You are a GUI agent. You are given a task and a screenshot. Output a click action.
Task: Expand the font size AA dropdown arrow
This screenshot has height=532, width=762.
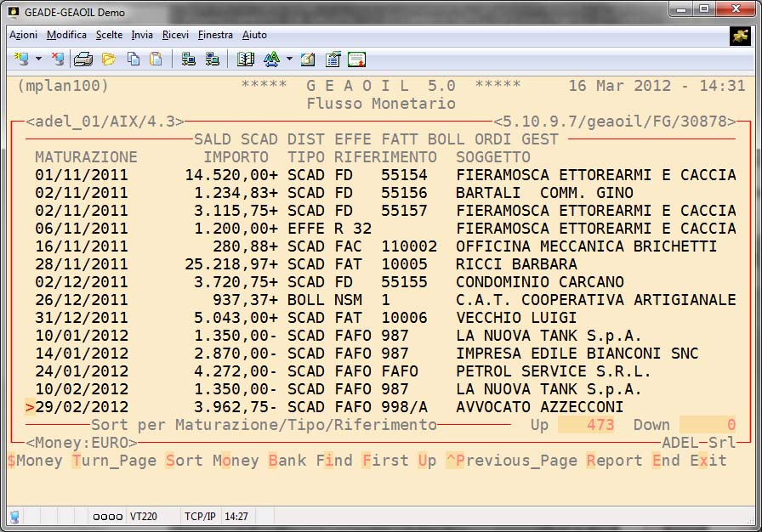pyautogui.click(x=289, y=59)
